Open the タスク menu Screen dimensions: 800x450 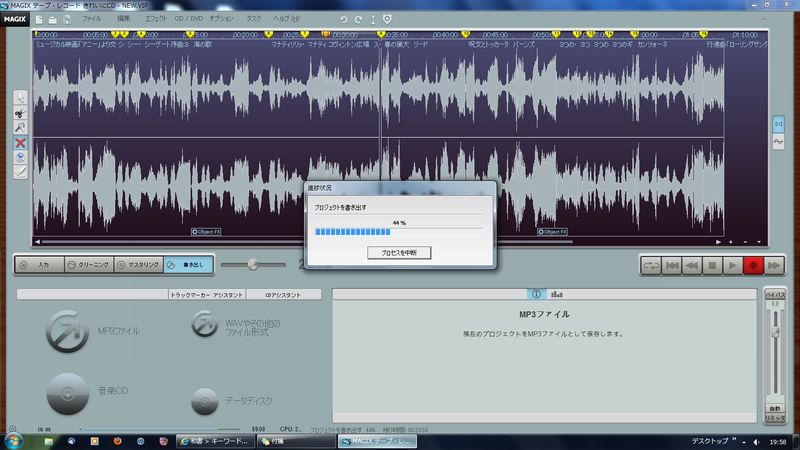pyautogui.click(x=254, y=18)
